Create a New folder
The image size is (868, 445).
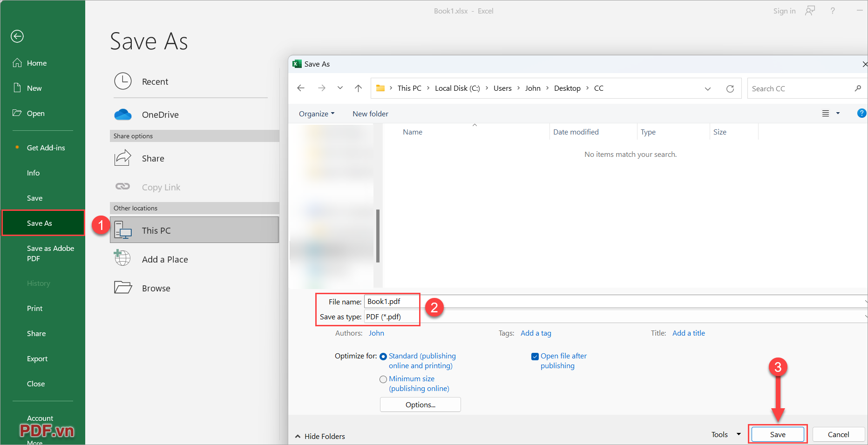pyautogui.click(x=370, y=114)
